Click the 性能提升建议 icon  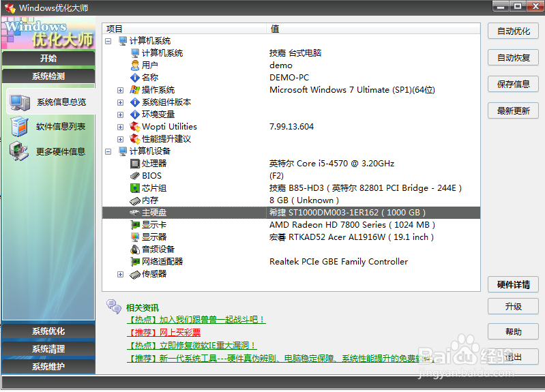click(x=134, y=139)
